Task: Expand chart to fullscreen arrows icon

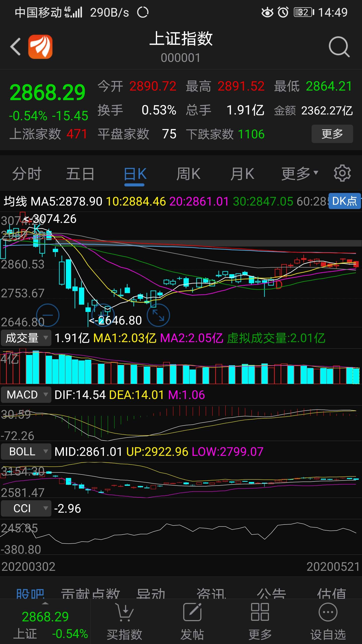Action: point(158,315)
